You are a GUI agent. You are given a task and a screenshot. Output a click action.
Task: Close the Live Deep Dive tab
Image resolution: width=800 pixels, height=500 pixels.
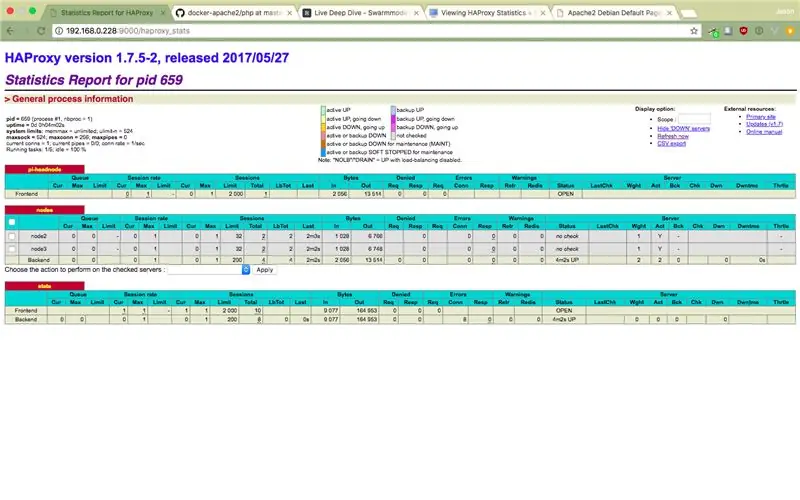(416, 13)
